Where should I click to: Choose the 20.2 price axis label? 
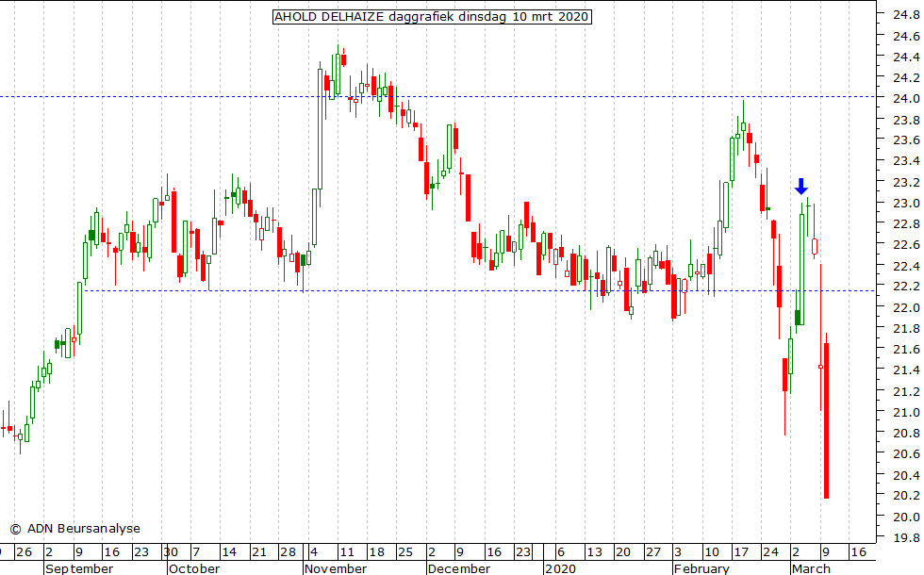[x=906, y=496]
